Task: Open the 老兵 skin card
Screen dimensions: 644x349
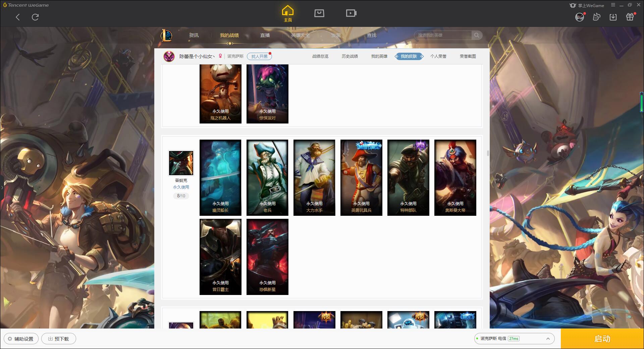Action: [267, 178]
